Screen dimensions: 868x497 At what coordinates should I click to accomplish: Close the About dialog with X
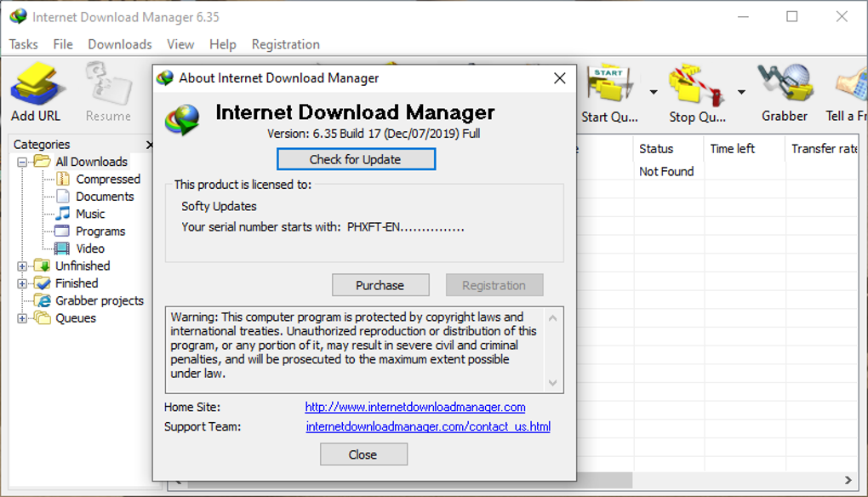pyautogui.click(x=560, y=78)
